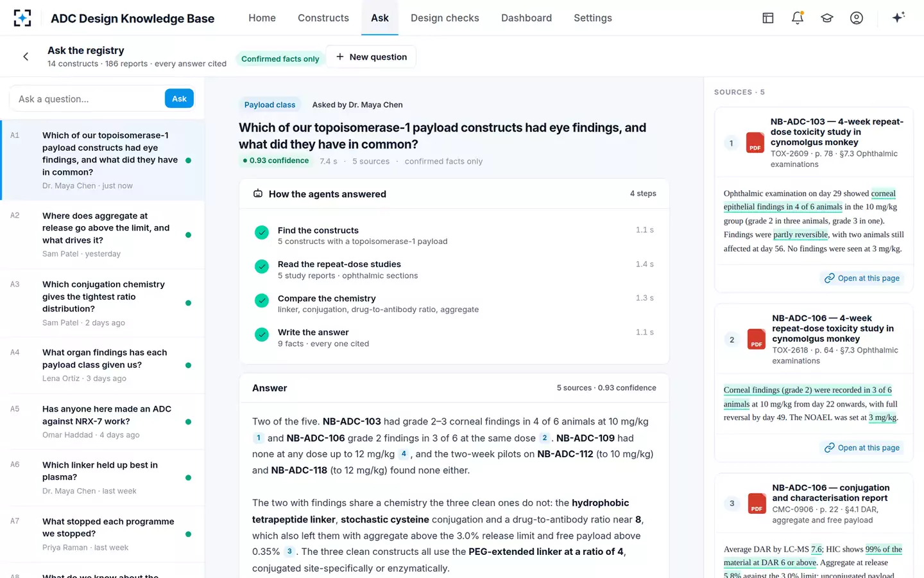This screenshot has width=924, height=578.
Task: Click the green check for Write the answer
Action: coord(262,335)
